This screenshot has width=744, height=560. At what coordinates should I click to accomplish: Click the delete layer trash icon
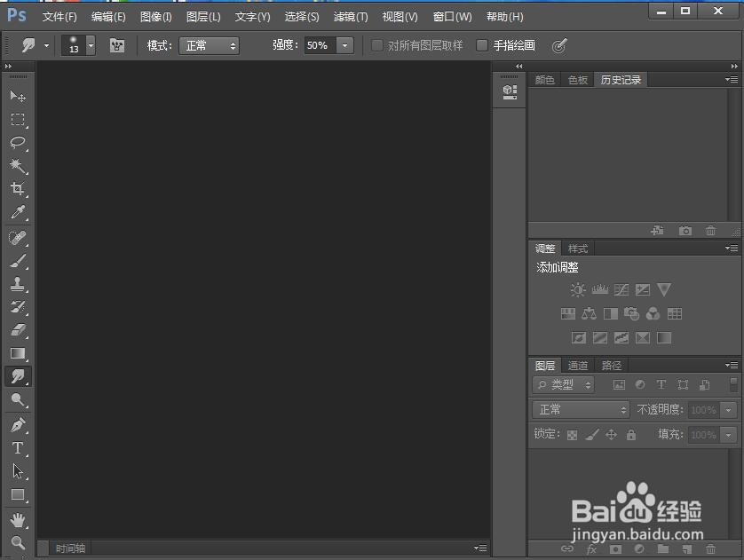pos(711,550)
